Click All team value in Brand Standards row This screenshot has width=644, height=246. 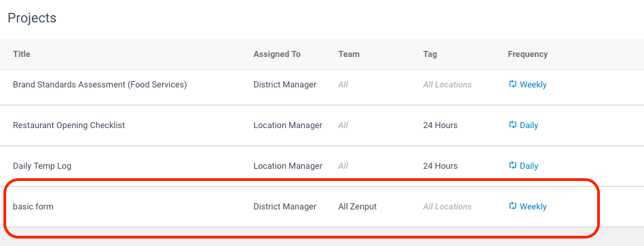[343, 85]
